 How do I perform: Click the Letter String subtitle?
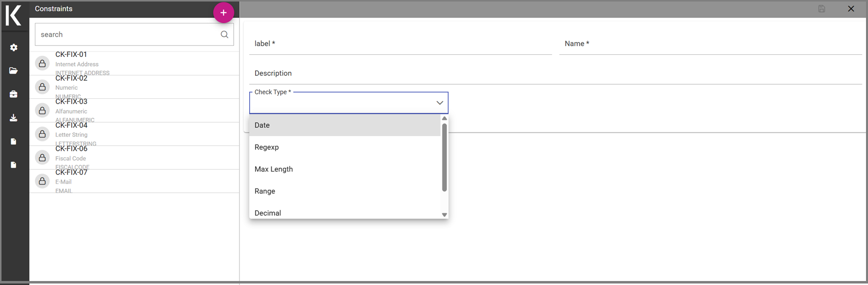tap(71, 135)
